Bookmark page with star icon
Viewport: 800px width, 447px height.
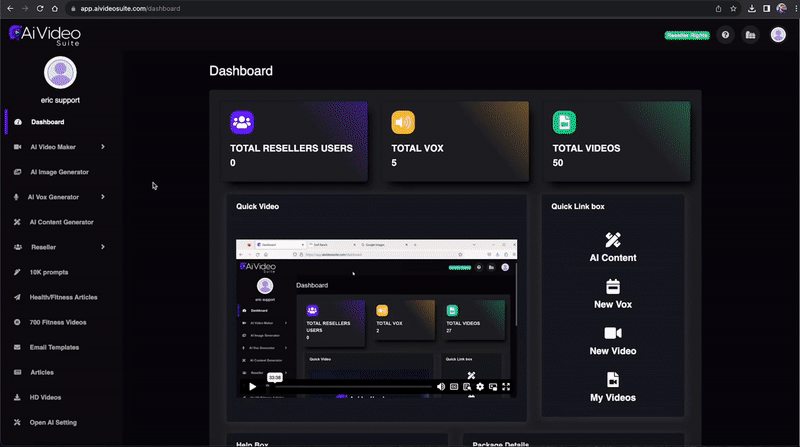pyautogui.click(x=733, y=9)
